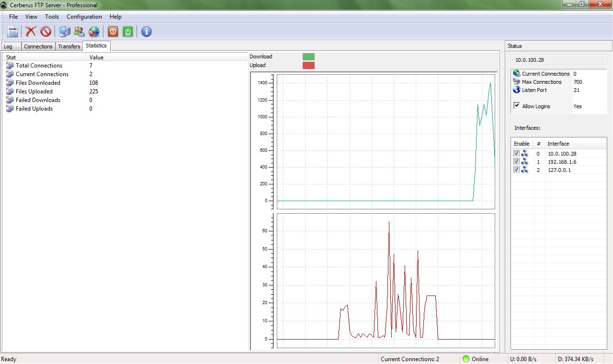
Task: Click the log document toolbar icon
Action: pyautogui.click(x=12, y=32)
